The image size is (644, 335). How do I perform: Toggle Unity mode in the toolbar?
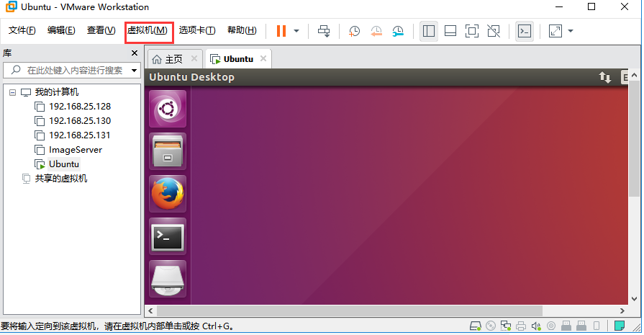coord(494,31)
